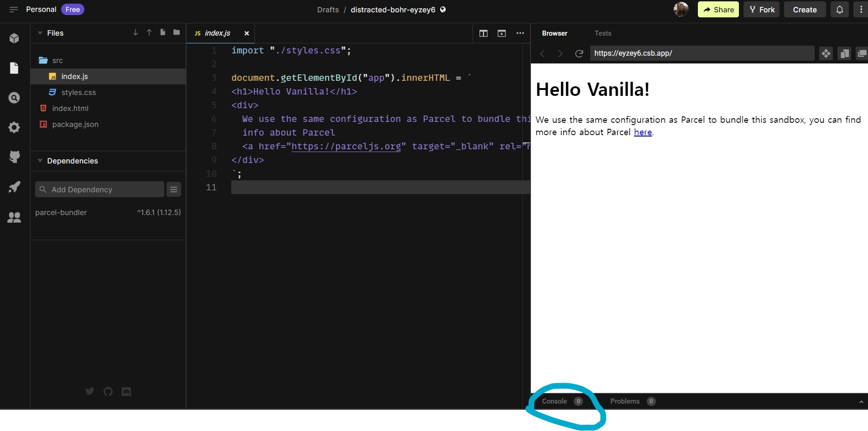Fork this sandbox
The width and height of the screenshot is (868, 431).
(x=761, y=10)
